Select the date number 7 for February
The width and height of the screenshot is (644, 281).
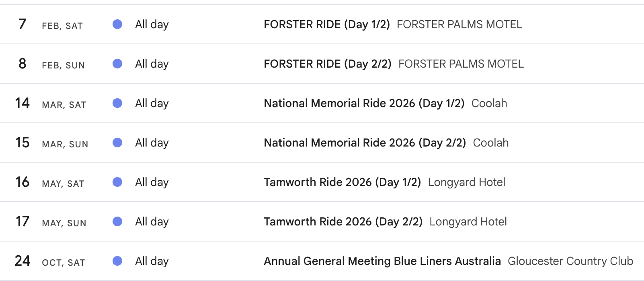coord(23,24)
